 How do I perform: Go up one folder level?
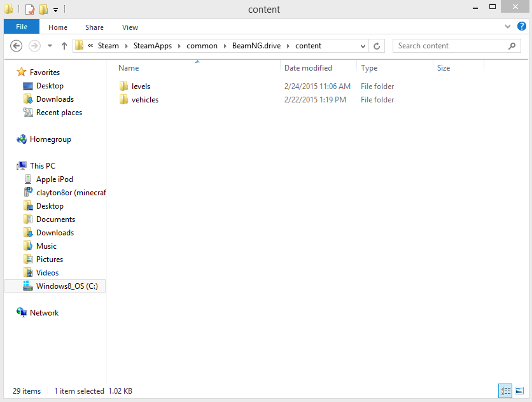click(64, 46)
